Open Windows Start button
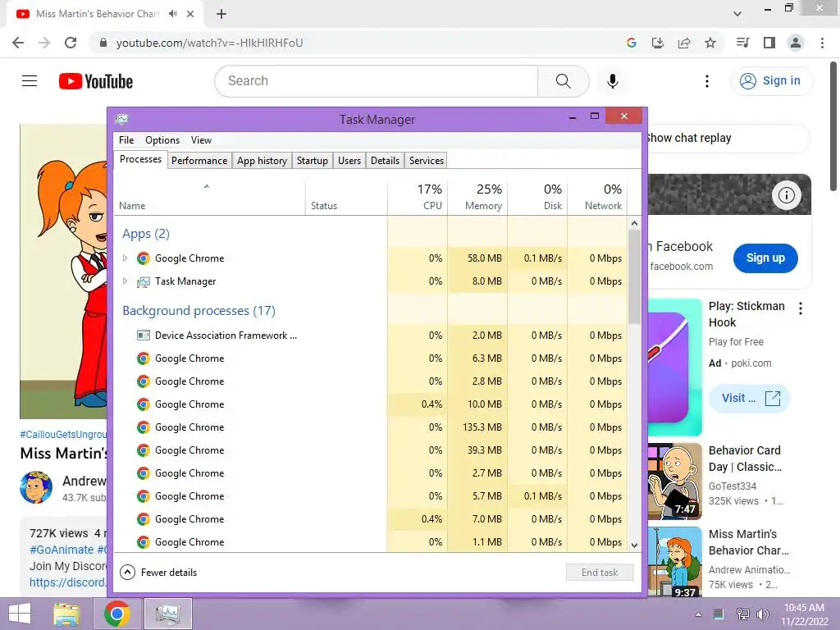This screenshot has height=630, width=840. pos(20,614)
